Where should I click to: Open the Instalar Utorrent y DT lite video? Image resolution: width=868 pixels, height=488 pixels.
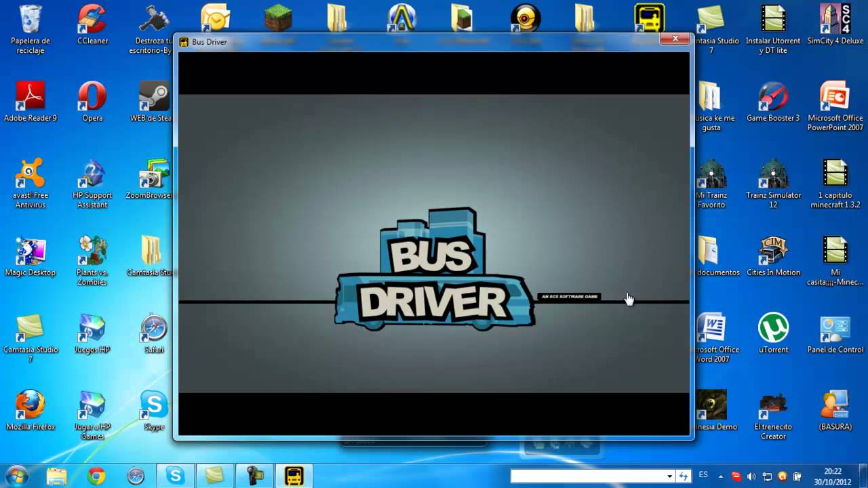click(773, 28)
